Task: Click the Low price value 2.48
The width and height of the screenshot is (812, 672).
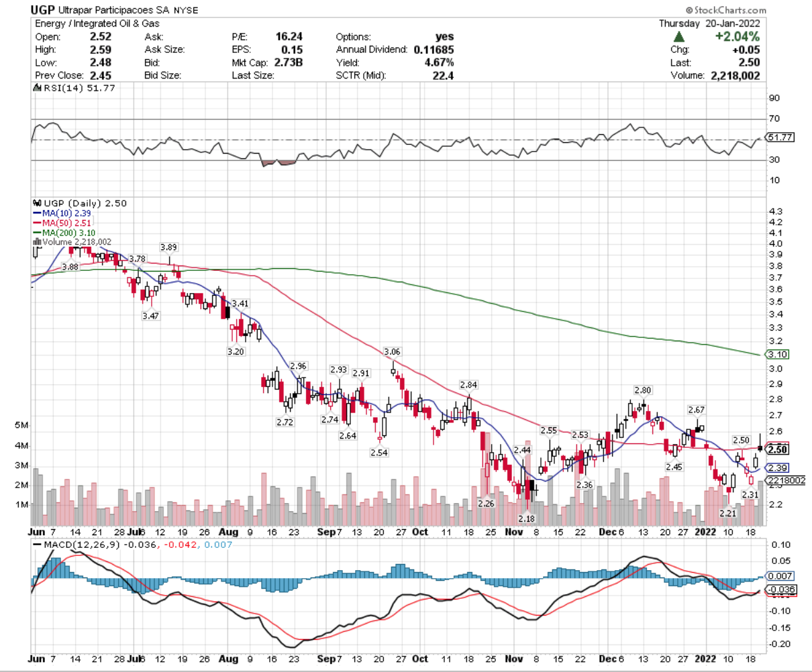Action: 101,62
